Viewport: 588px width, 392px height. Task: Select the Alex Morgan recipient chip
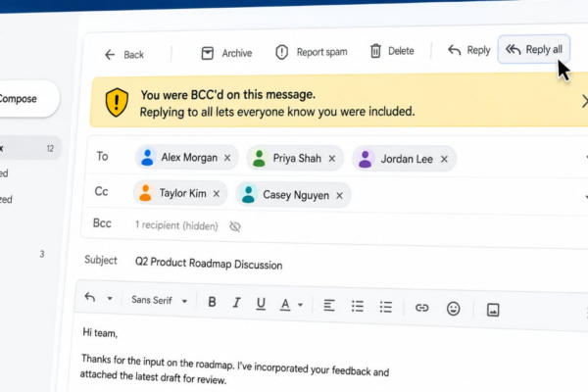pyautogui.click(x=186, y=158)
